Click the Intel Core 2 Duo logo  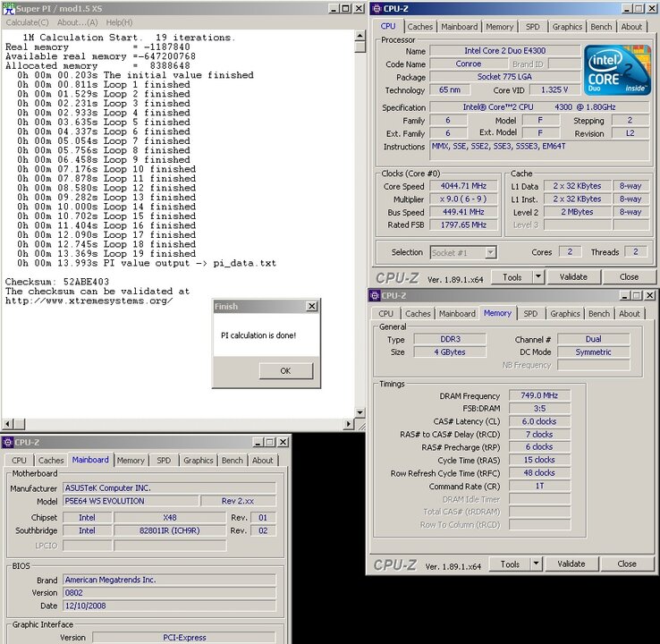pyautogui.click(x=617, y=70)
